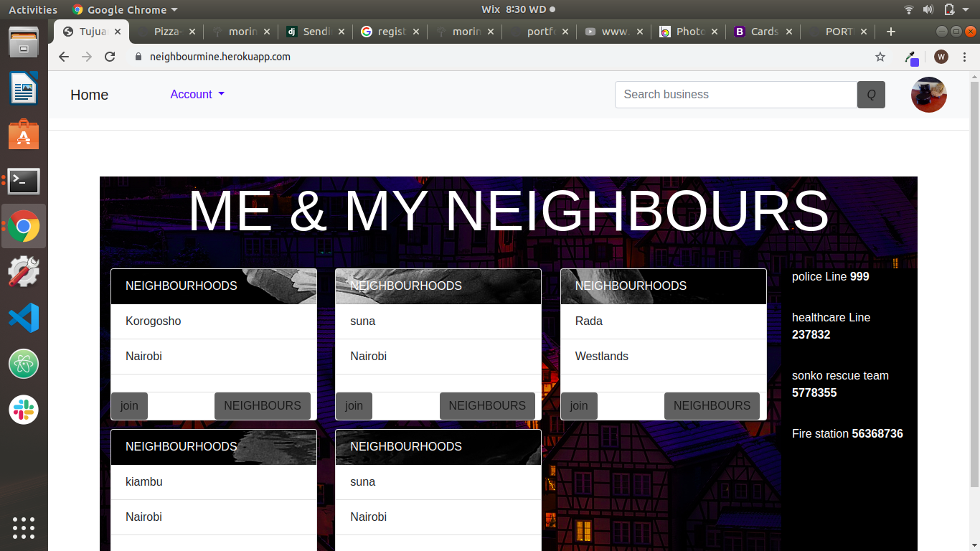Open Google Chrome app menu in top bar
This screenshot has height=551, width=980.
(x=126, y=9)
